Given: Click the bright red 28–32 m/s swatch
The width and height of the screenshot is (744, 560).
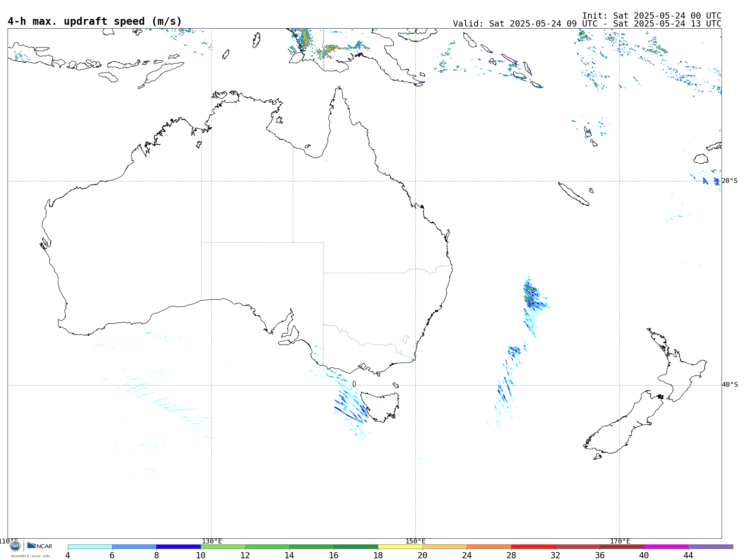Looking at the screenshot, I should [533, 547].
